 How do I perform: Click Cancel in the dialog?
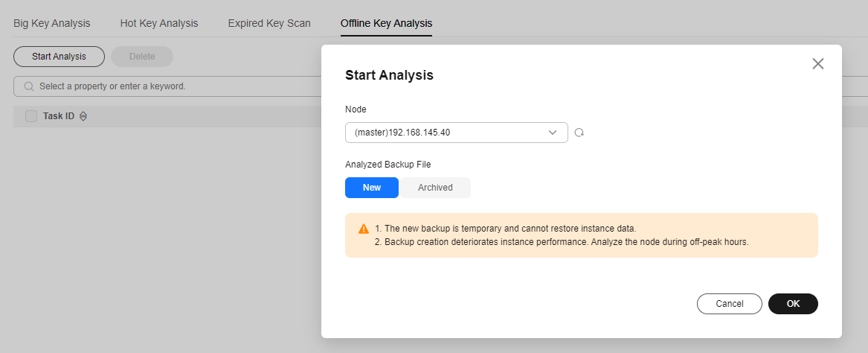[729, 304]
